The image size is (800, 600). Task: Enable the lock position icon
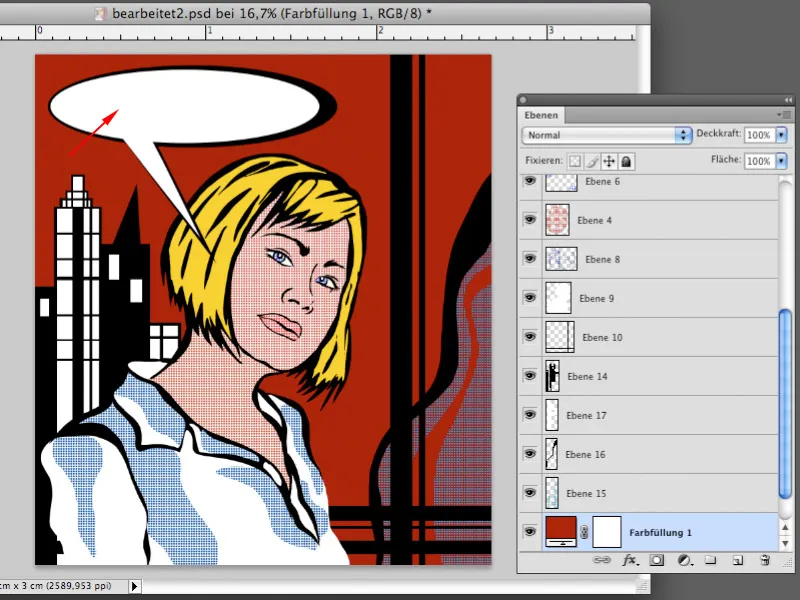608,161
